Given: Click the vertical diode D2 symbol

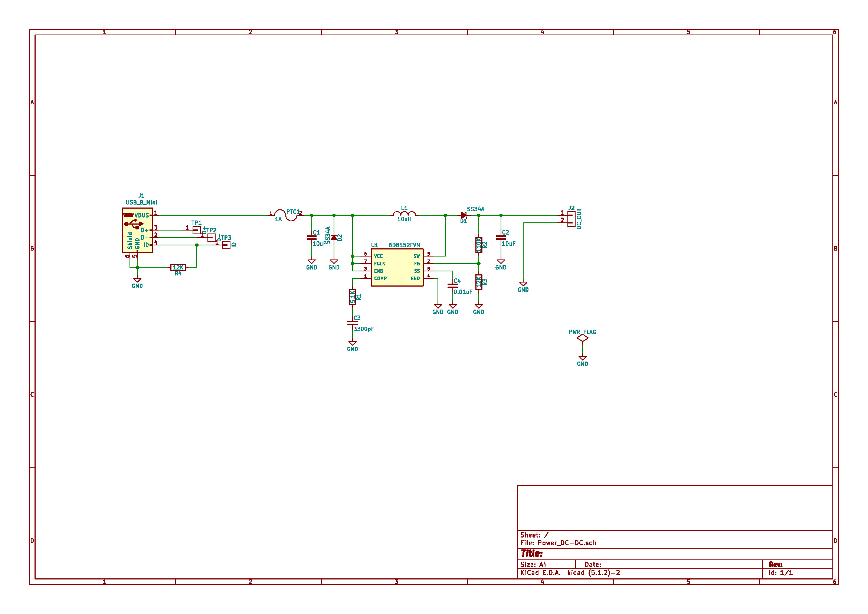Looking at the screenshot, I should (x=334, y=238).
